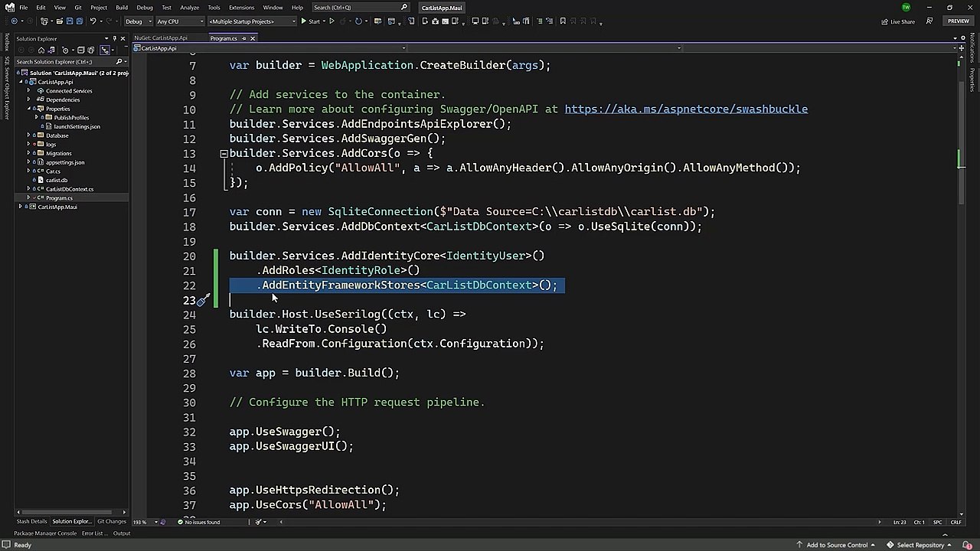Collapse the AddCors code block at line 13
This screenshot has height=551, width=980.
[x=224, y=154]
